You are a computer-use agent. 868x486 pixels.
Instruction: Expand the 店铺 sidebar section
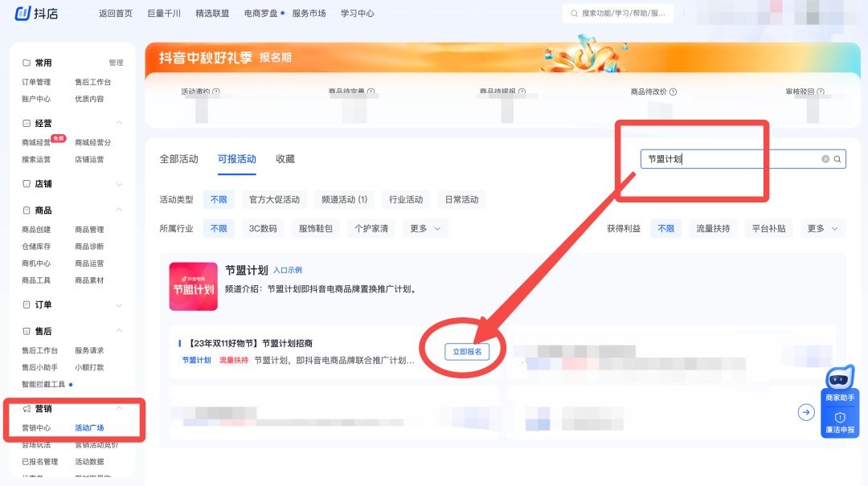click(119, 184)
